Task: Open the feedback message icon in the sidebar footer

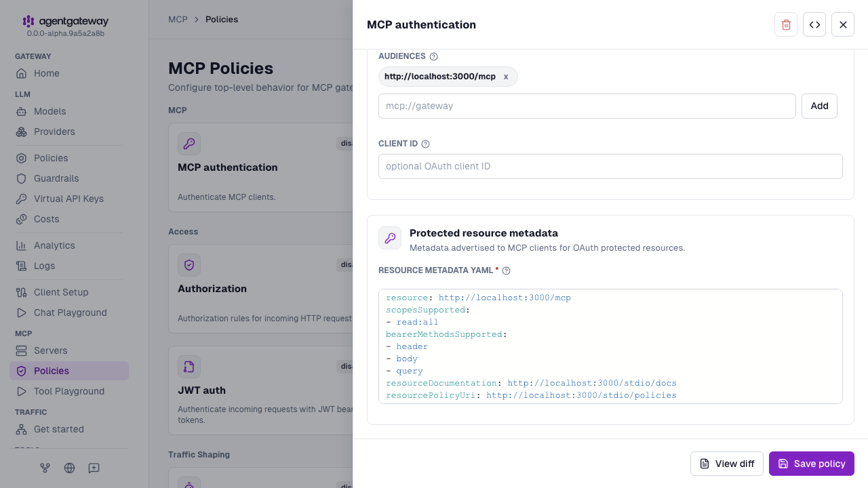Action: coord(94,468)
